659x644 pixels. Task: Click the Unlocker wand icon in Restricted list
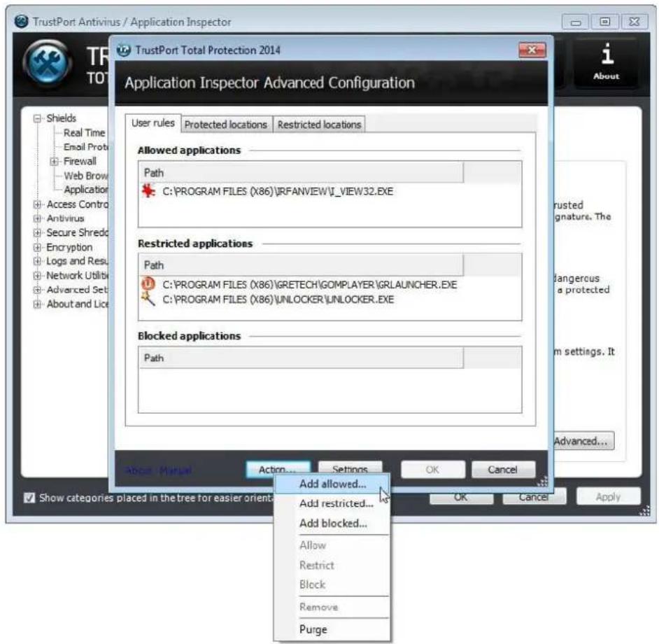tap(148, 299)
